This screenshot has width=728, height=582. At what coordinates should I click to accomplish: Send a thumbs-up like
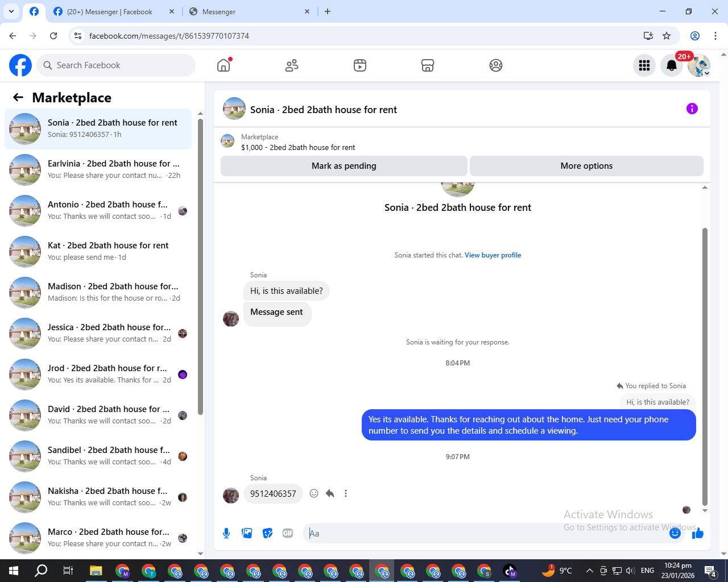coord(698,533)
